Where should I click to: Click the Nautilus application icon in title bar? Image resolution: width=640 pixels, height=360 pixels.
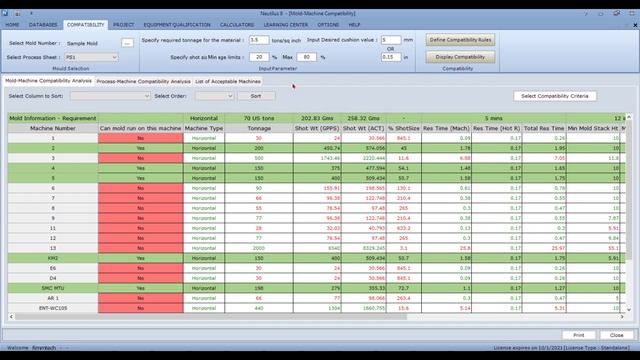5,13
